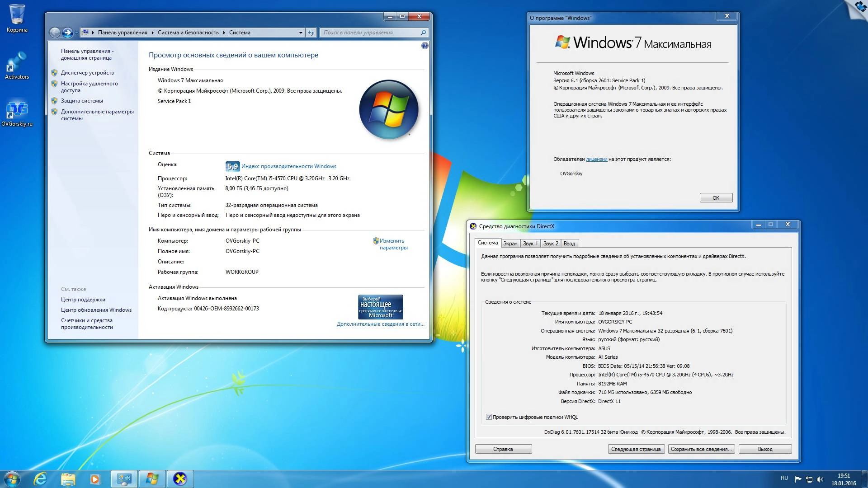This screenshot has height=488, width=868.
Task: Click 'Следующая страница' button
Action: click(636, 449)
